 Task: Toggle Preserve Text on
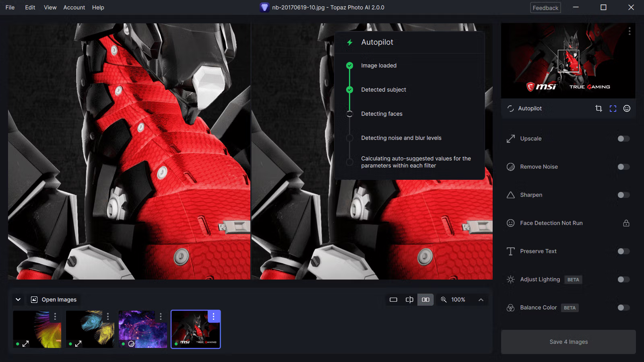(x=623, y=251)
